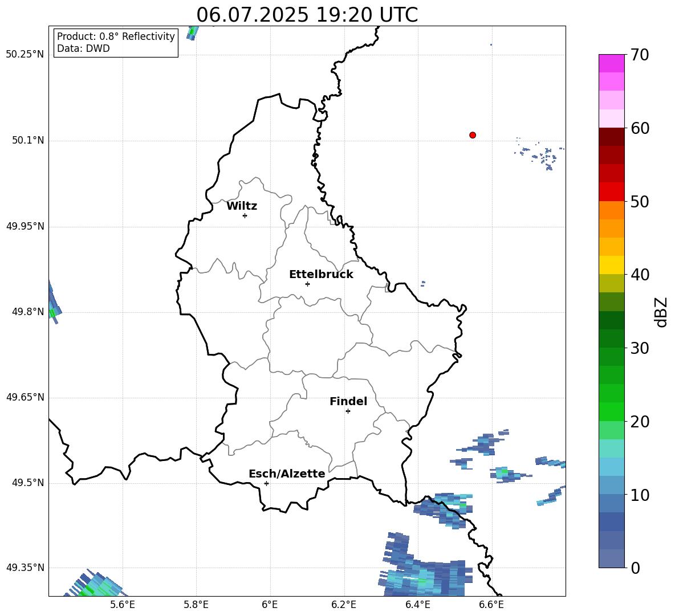Click colorbar tick label 10

point(639,495)
